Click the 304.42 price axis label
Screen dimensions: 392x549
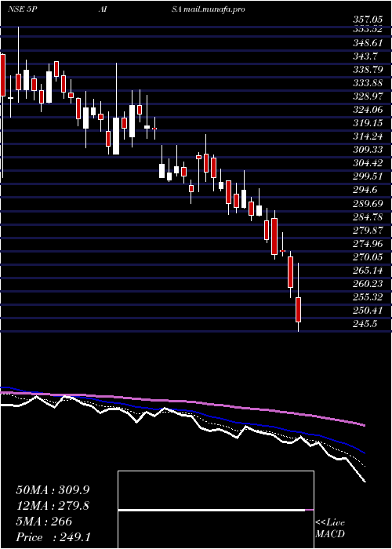pos(367,163)
